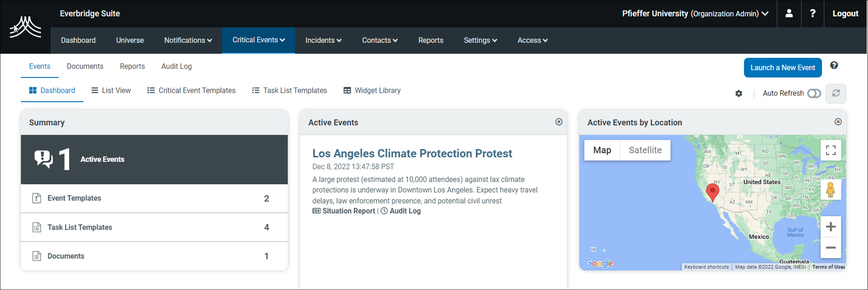Open the Notifications dropdown menu
The width and height of the screenshot is (868, 290).
tap(188, 40)
